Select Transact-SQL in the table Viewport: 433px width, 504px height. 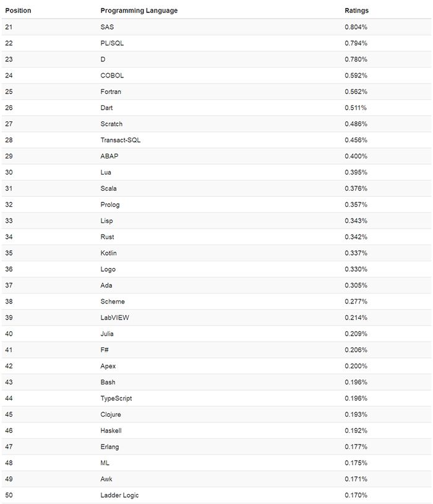coord(120,140)
